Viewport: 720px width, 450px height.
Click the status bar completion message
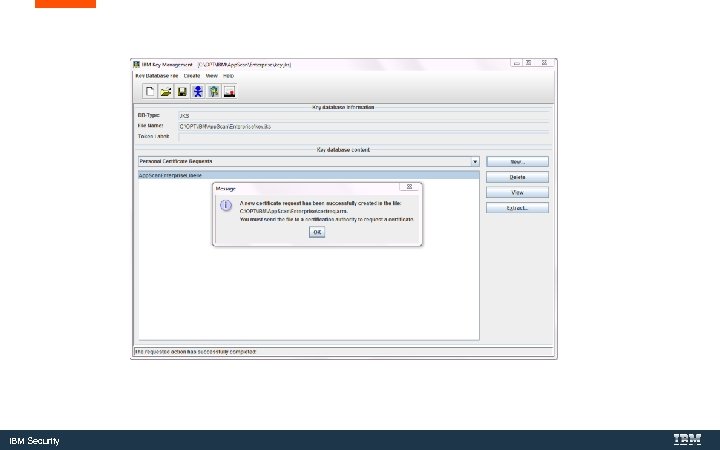(196, 352)
